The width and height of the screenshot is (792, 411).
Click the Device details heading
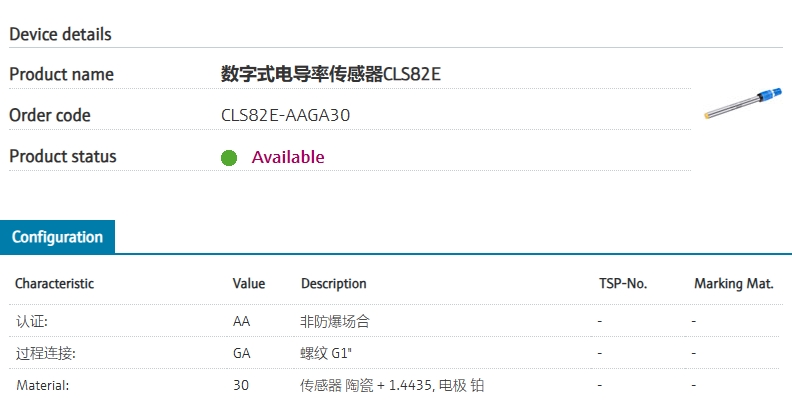[60, 34]
